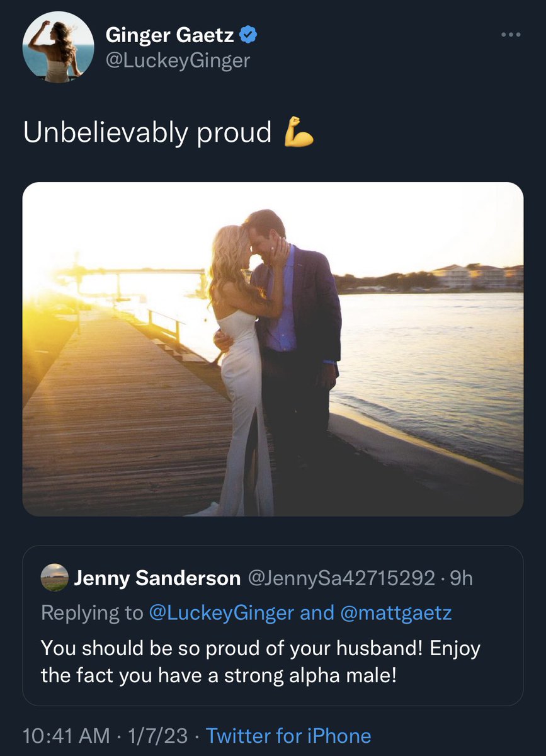
Task: Open the @JennySa42715292 handle
Action: click(343, 578)
